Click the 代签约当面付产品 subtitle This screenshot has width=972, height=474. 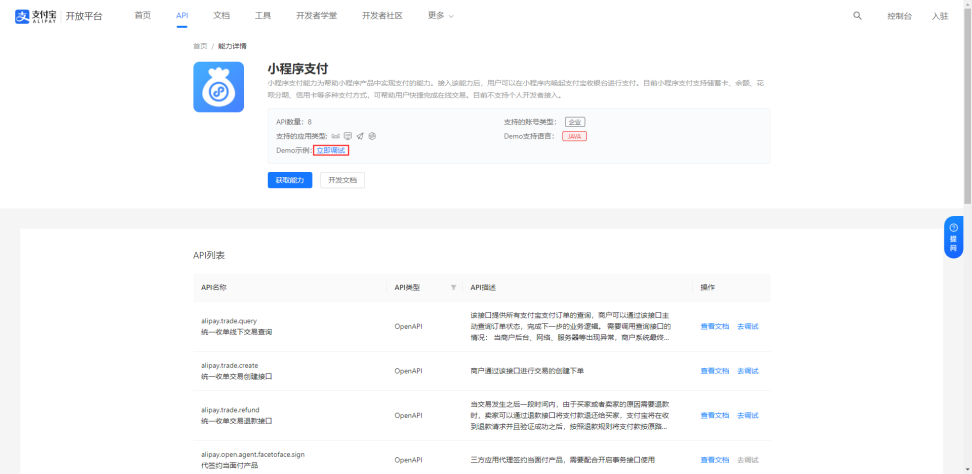point(229,465)
